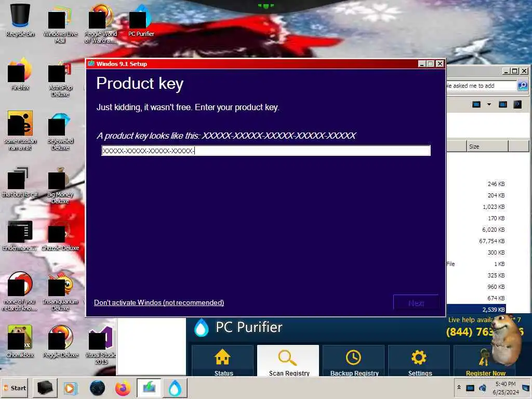Click the Explorer search box
This screenshot has height=399, width=532.
pos(482,86)
